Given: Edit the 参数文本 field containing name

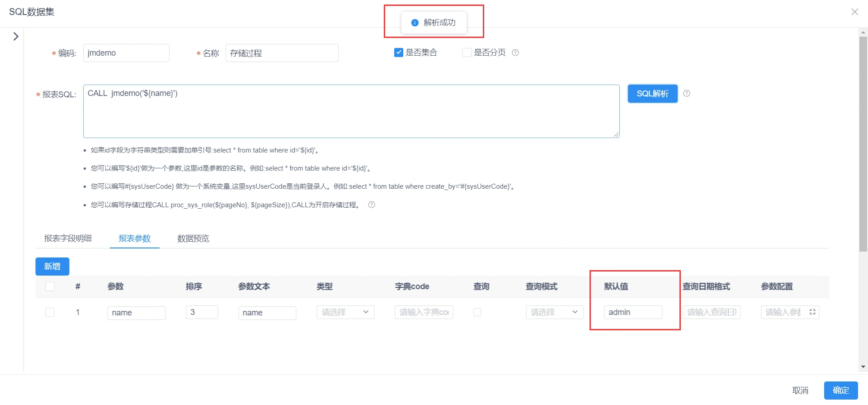Looking at the screenshot, I should (267, 313).
